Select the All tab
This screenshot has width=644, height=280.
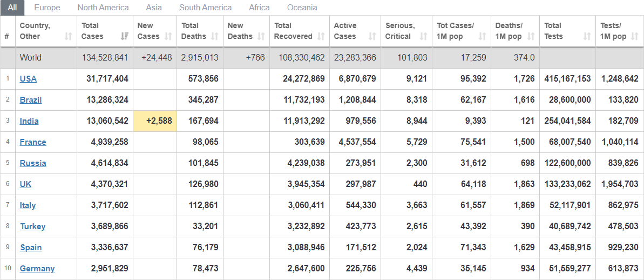click(x=12, y=8)
